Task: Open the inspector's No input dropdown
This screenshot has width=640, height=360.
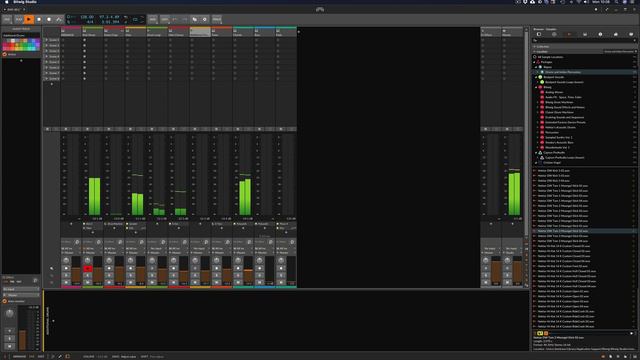Action: point(21,289)
